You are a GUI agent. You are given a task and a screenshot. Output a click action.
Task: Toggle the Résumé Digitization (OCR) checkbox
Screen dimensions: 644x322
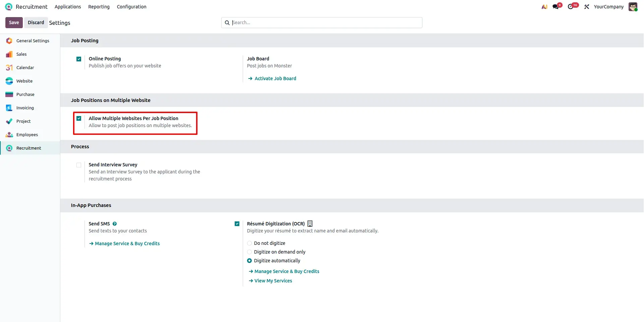click(237, 224)
